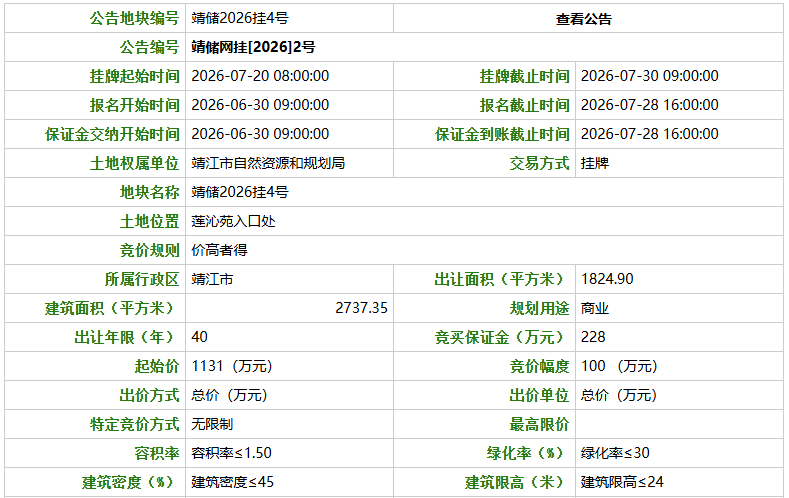The height and width of the screenshot is (498, 789).
Task: Click transaction method value 挂牌
Action: point(595,163)
